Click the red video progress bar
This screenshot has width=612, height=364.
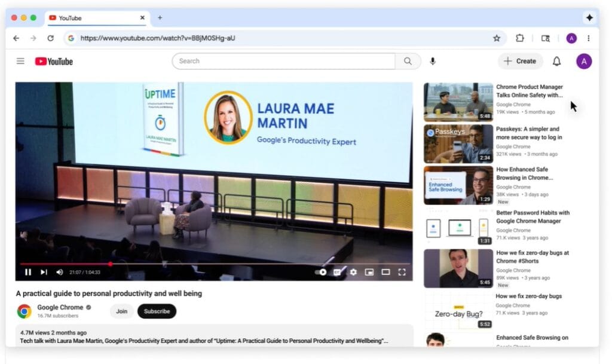coord(111,263)
